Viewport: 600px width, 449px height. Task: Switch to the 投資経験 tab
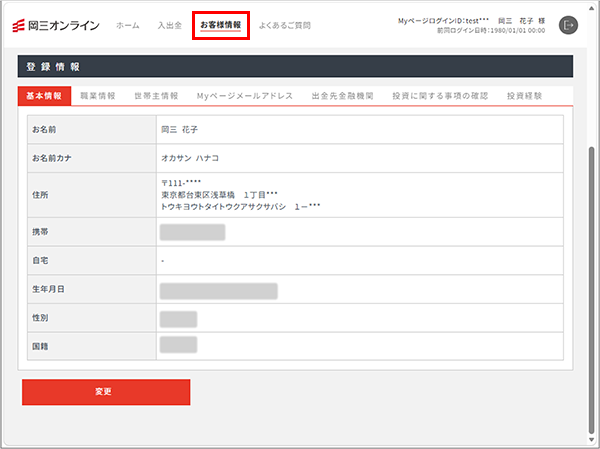tap(525, 96)
